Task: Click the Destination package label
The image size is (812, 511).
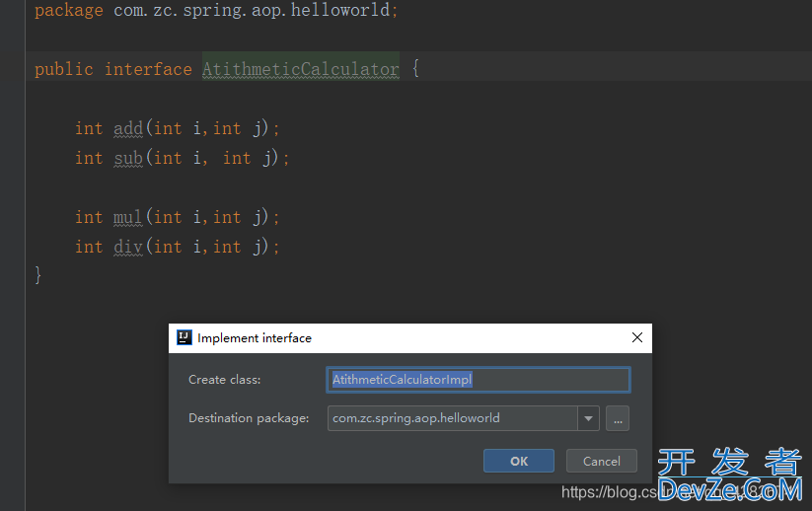Action: 249,418
